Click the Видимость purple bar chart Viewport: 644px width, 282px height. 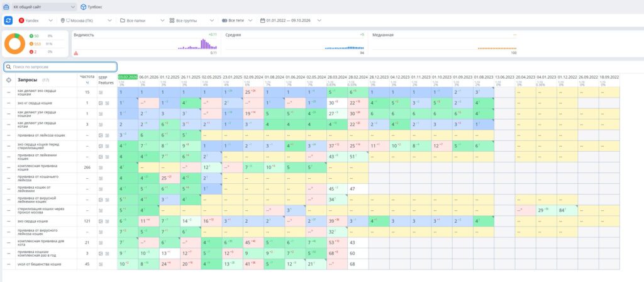point(197,45)
